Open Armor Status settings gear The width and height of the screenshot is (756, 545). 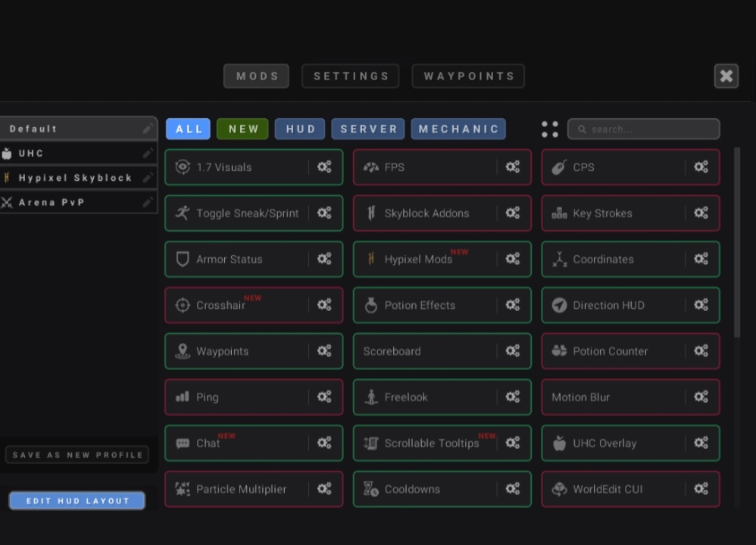(324, 259)
